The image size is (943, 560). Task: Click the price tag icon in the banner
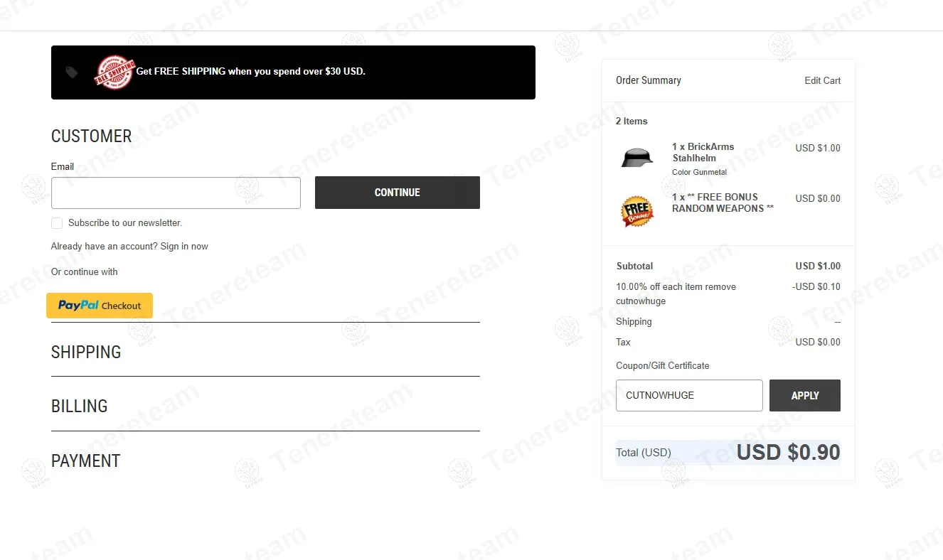click(72, 72)
